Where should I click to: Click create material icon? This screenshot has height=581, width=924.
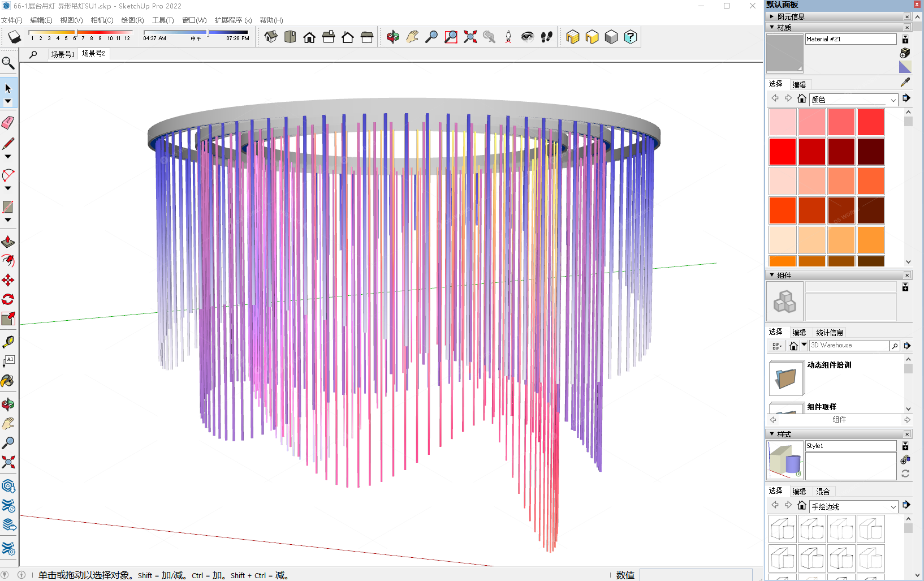[x=905, y=53]
